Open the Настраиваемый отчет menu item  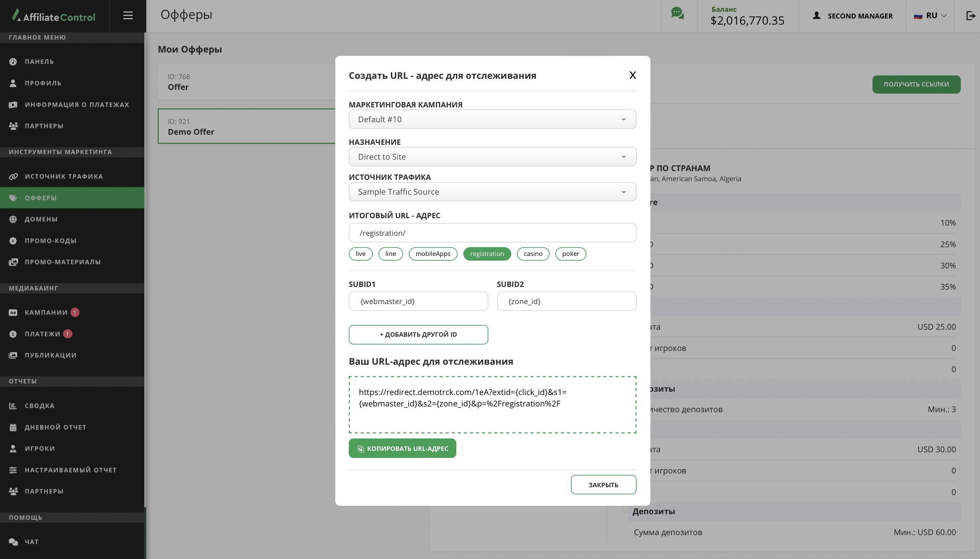(70, 470)
